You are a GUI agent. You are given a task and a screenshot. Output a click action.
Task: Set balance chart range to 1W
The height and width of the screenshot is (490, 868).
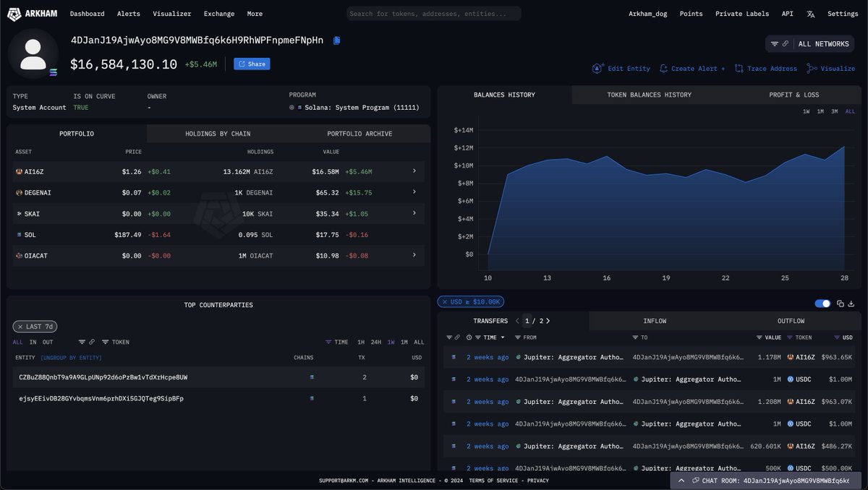pyautogui.click(x=807, y=111)
